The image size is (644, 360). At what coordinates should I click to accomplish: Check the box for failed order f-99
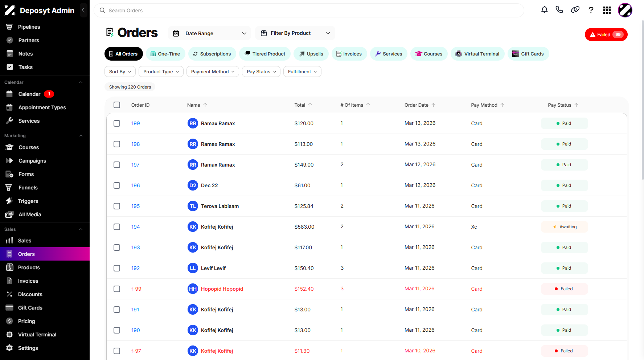[x=117, y=289]
